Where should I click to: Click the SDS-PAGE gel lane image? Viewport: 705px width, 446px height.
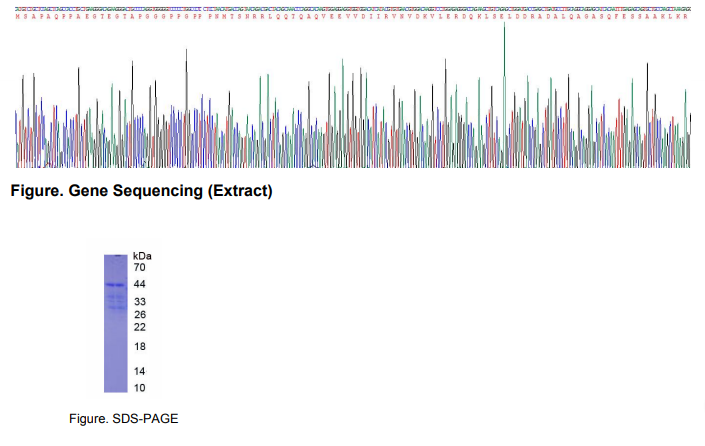tap(116, 323)
